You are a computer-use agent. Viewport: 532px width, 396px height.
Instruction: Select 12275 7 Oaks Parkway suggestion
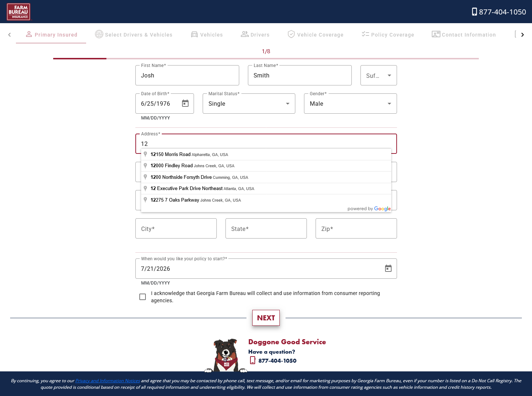pos(266,200)
